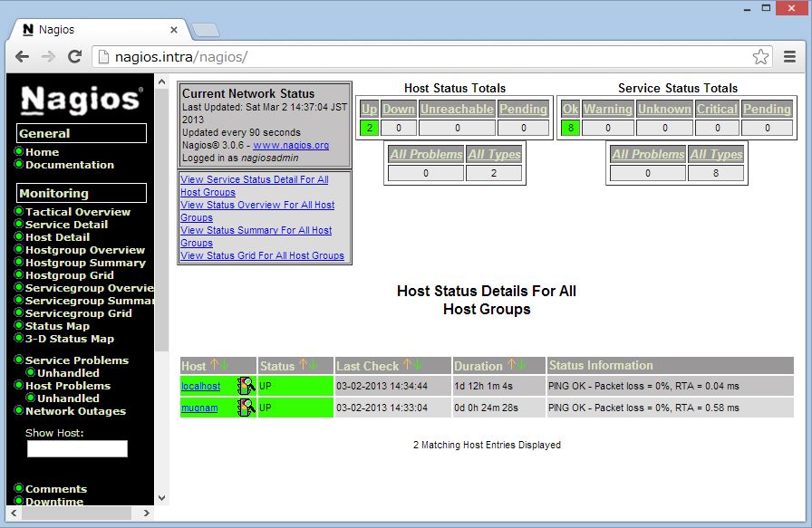Sort Status column descending arrow

[313, 364]
